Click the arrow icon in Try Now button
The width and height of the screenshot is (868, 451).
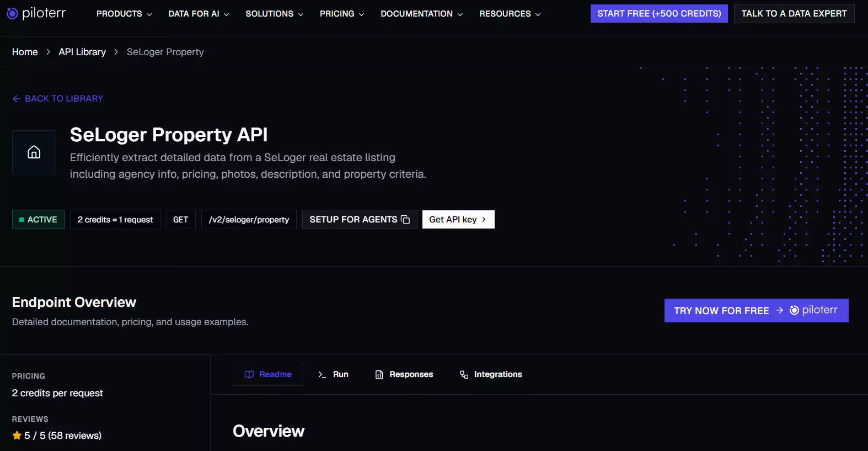(780, 310)
